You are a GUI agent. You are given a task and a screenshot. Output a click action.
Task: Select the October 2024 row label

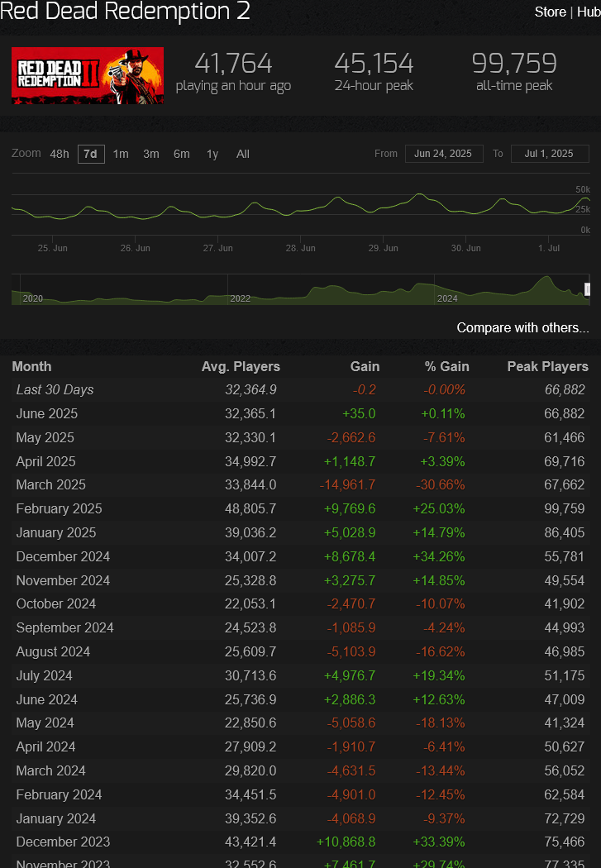pyautogui.click(x=56, y=603)
